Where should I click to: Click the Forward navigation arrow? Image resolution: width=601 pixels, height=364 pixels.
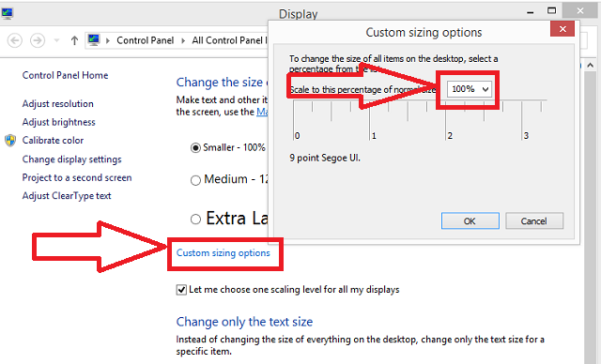[38, 40]
